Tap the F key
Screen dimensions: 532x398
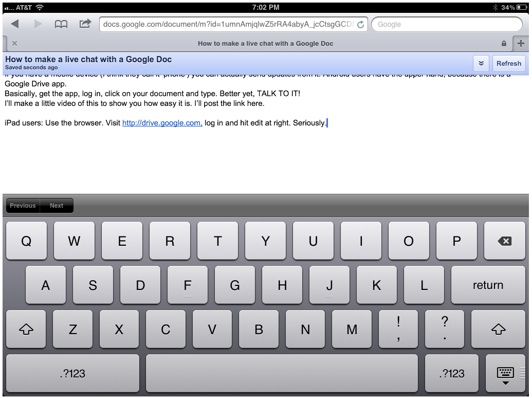188,285
